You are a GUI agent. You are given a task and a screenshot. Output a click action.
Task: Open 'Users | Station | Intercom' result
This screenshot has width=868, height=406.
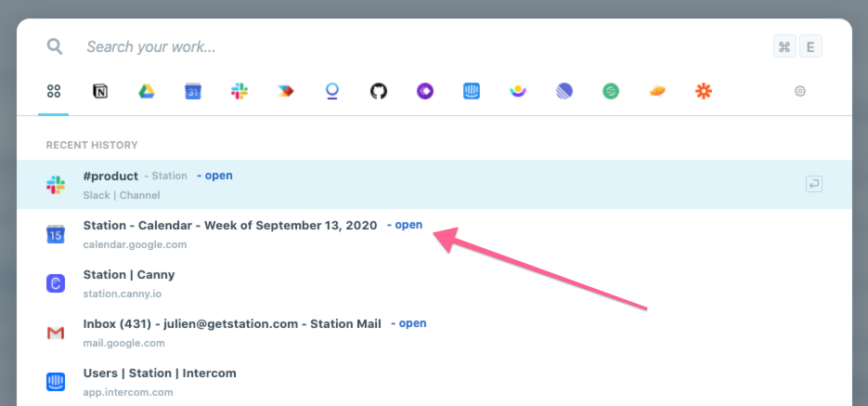pyautogui.click(x=434, y=382)
